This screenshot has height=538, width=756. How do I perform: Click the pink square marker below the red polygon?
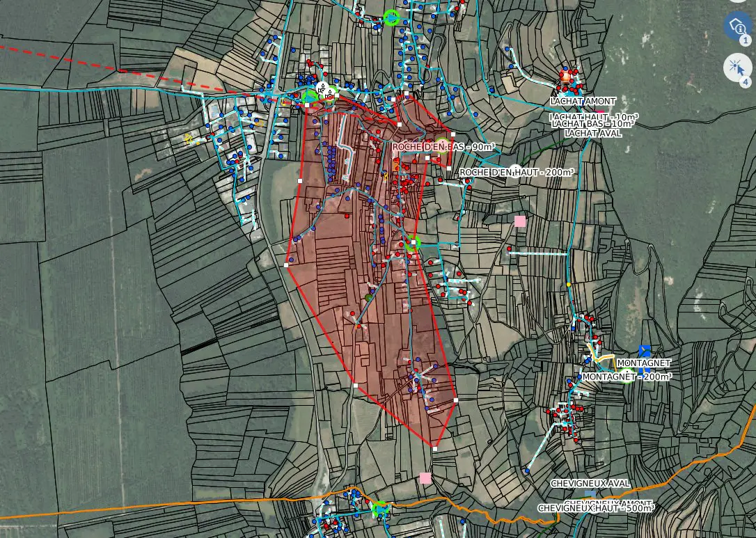click(425, 477)
